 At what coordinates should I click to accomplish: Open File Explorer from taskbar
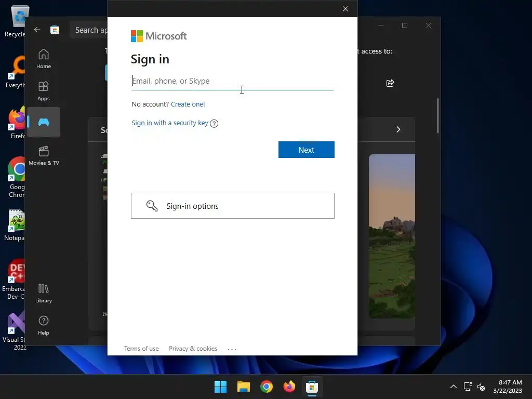pyautogui.click(x=244, y=387)
